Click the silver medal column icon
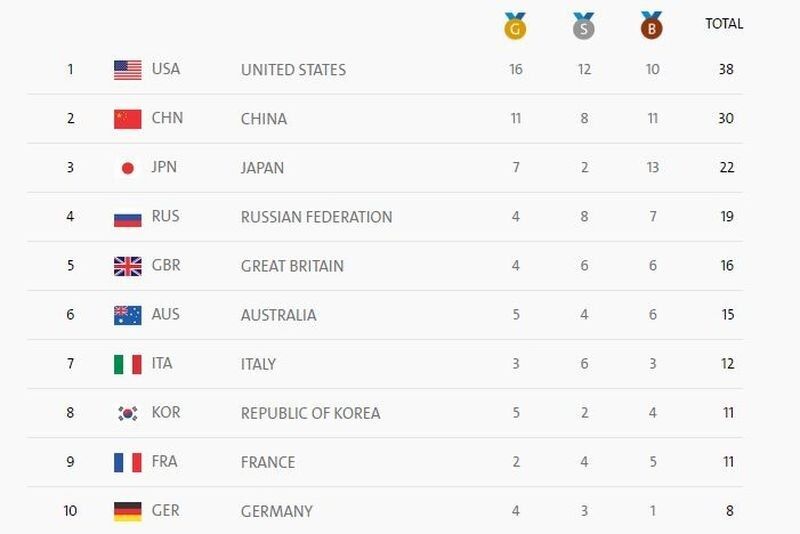The width and height of the screenshot is (800, 534). [584, 25]
